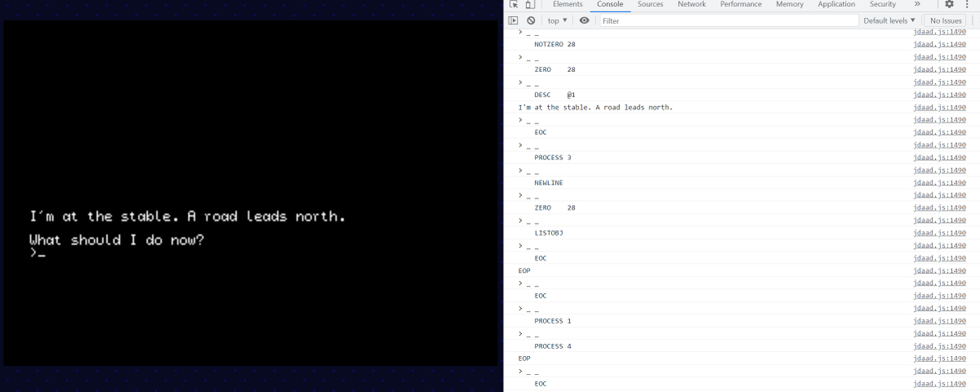This screenshot has width=980, height=392.
Task: Go to the Network tab
Action: pyautogui.click(x=692, y=4)
